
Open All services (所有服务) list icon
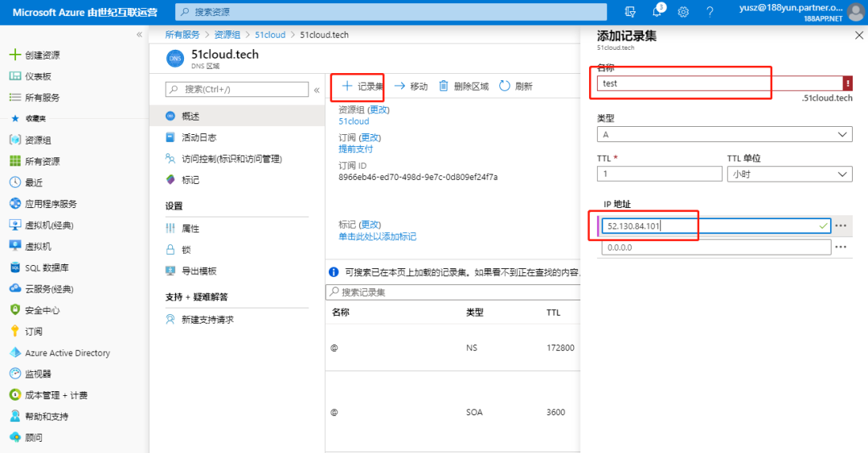[15, 97]
